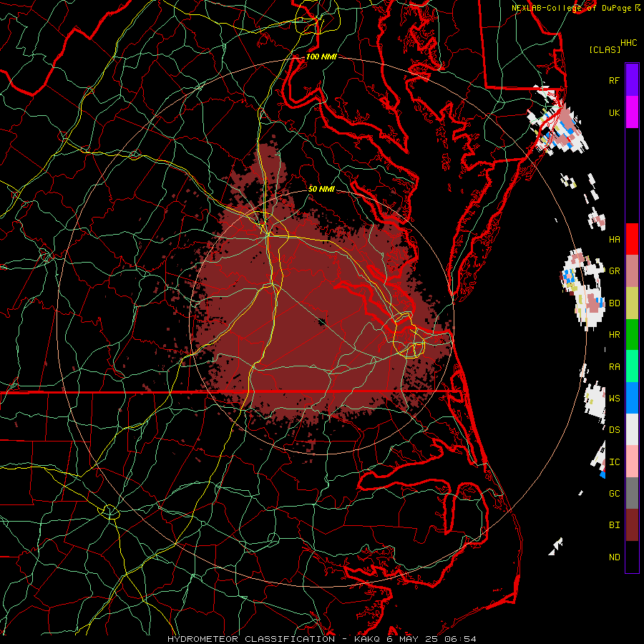This screenshot has height=644, width=644.
Task: Click the 100 NMI range ring label
Action: 321,57
